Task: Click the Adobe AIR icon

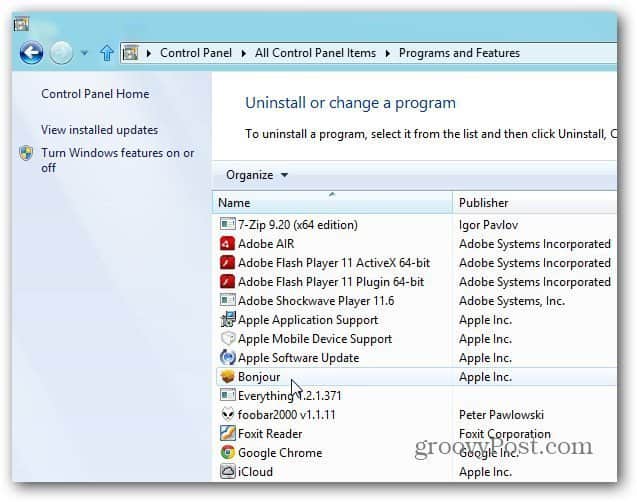Action: coord(228,243)
